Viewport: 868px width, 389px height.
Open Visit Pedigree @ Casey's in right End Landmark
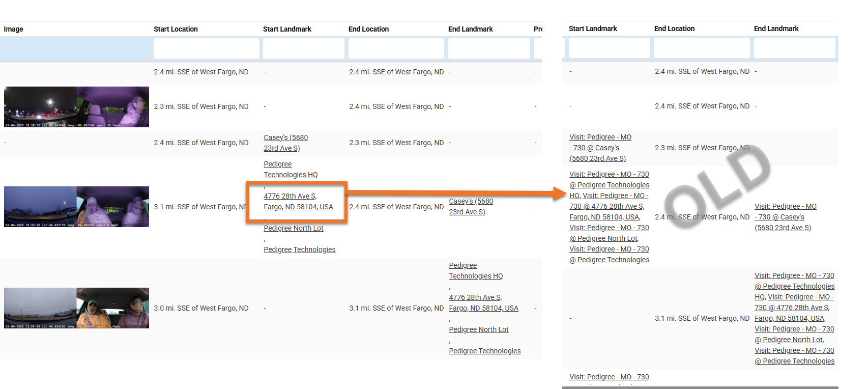pos(786,217)
